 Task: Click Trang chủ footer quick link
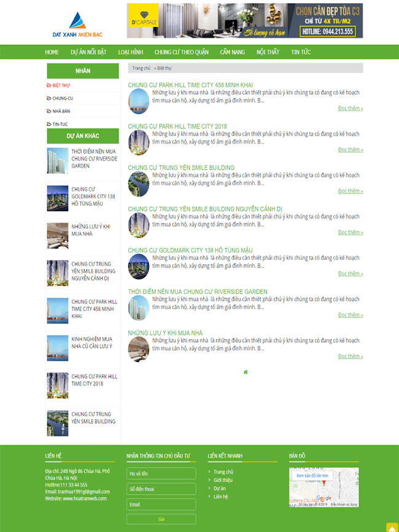click(223, 472)
